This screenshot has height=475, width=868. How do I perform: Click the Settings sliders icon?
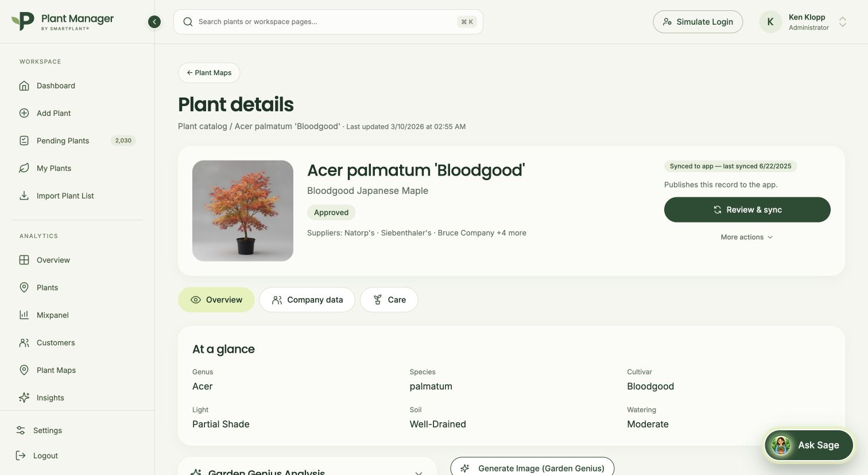click(21, 430)
